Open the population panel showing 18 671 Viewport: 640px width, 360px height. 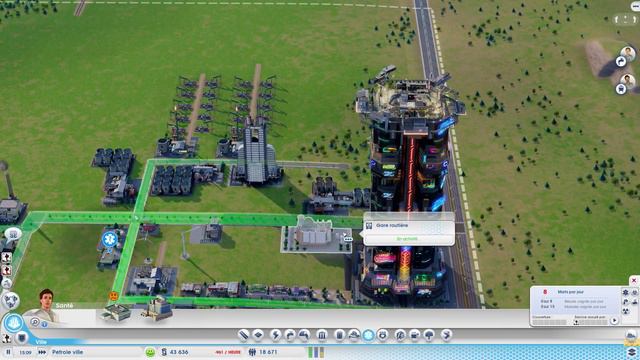pyautogui.click(x=264, y=352)
